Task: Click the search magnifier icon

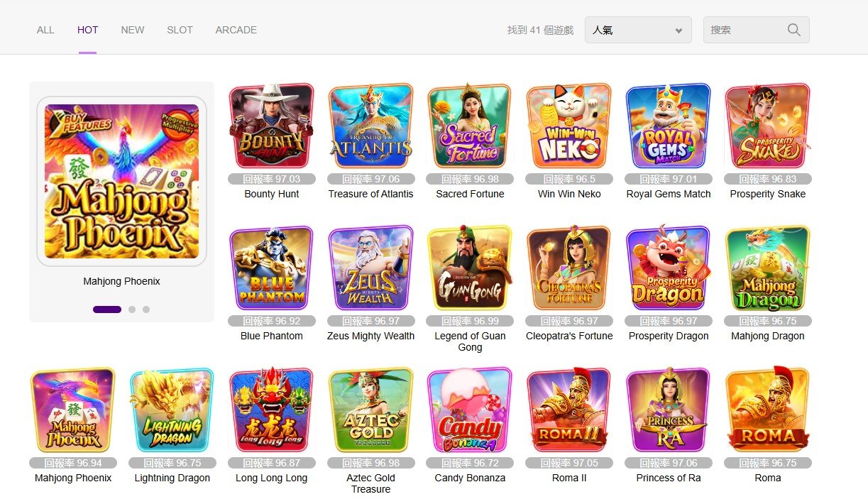Action: [794, 30]
